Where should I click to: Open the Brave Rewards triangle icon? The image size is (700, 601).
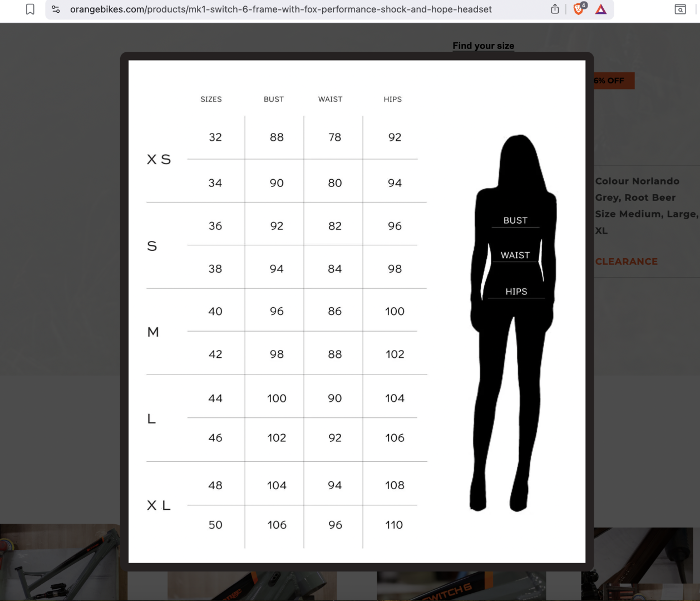(601, 9)
